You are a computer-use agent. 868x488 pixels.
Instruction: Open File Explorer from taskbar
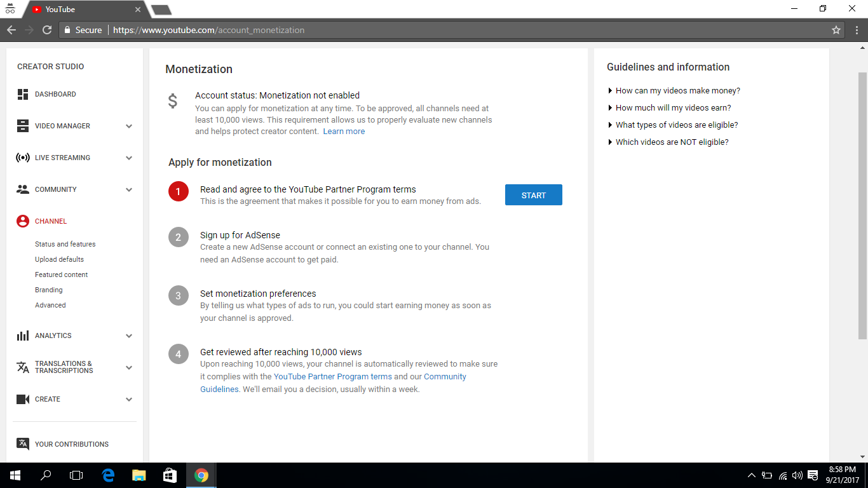click(139, 475)
